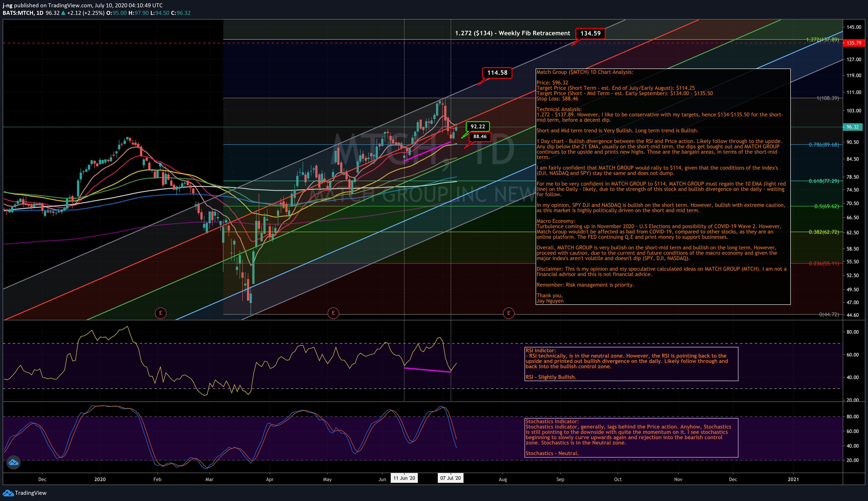
Task: Click the '1(108.39)' Fib level label
Action: [x=828, y=98]
